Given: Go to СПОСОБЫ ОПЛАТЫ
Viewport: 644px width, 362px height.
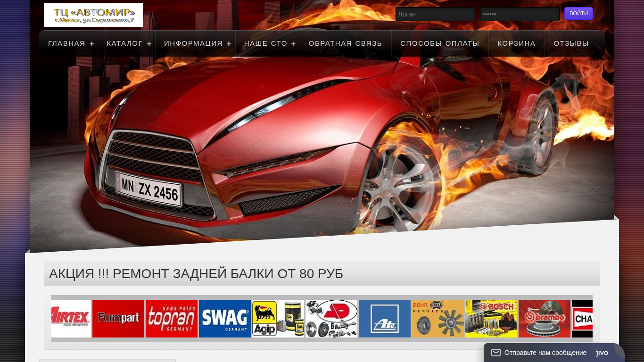Looking at the screenshot, I should (440, 43).
